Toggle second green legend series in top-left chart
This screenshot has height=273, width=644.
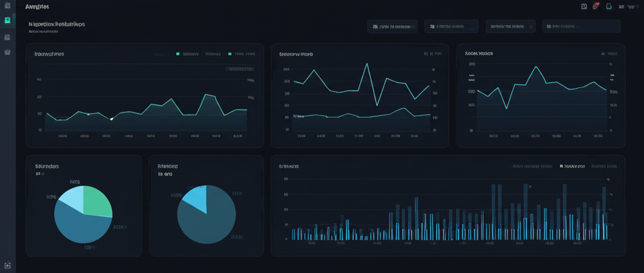240,54
